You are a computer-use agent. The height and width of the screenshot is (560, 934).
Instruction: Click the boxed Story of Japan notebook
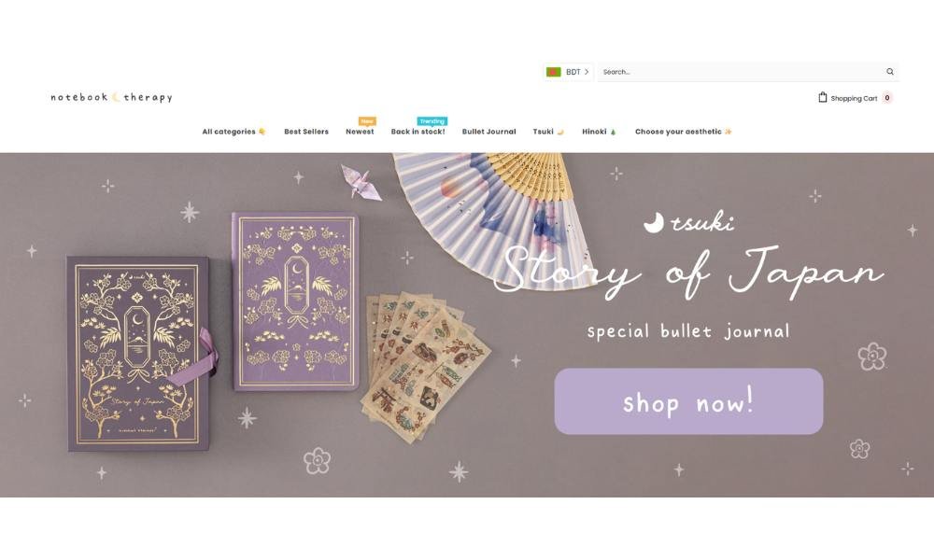click(x=140, y=354)
